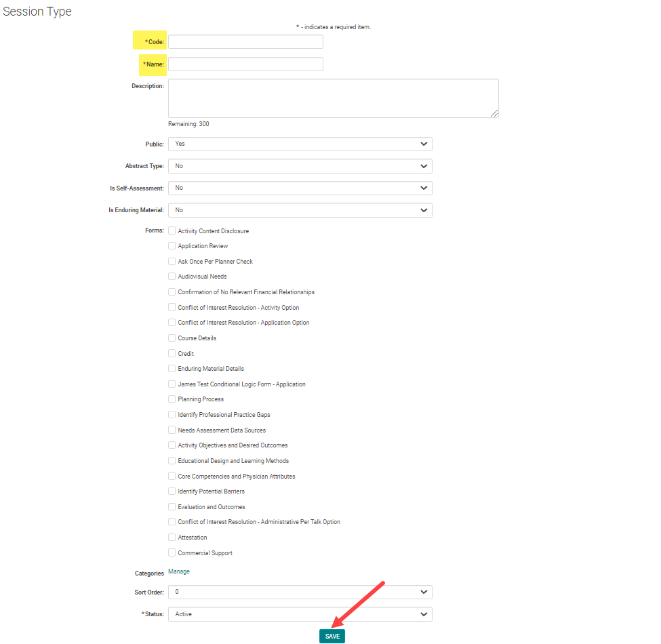
Task: Enable the Planning Process checkbox
Action: (172, 399)
